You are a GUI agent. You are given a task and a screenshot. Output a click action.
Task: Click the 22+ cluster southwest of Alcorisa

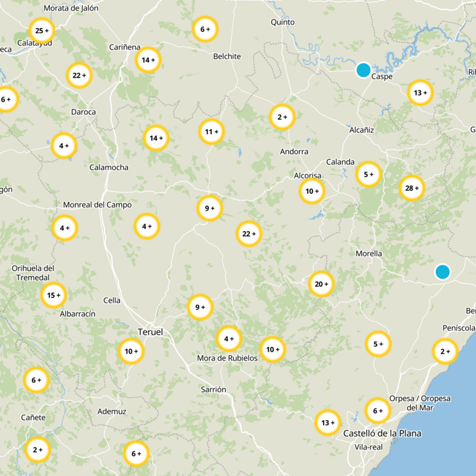pyautogui.click(x=249, y=234)
